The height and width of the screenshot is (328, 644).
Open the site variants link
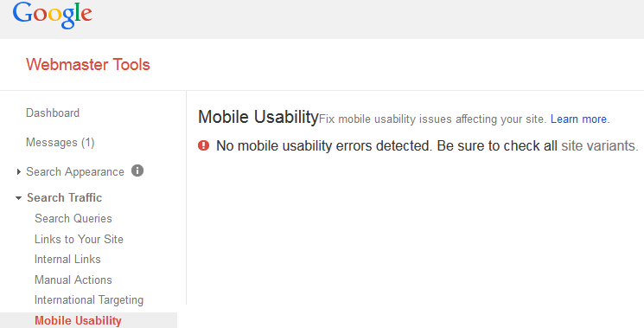click(x=600, y=146)
